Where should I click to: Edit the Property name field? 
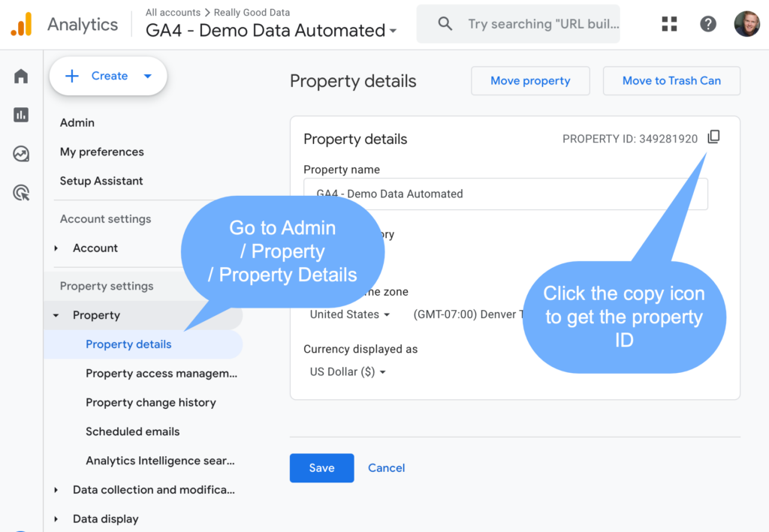[505, 194]
